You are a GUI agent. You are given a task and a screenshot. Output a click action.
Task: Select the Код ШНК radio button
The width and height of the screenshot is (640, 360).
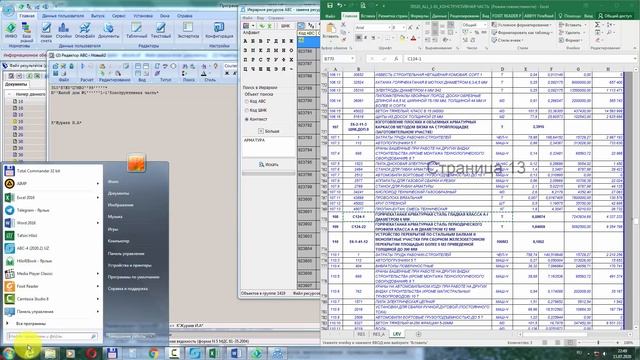pos(247,110)
